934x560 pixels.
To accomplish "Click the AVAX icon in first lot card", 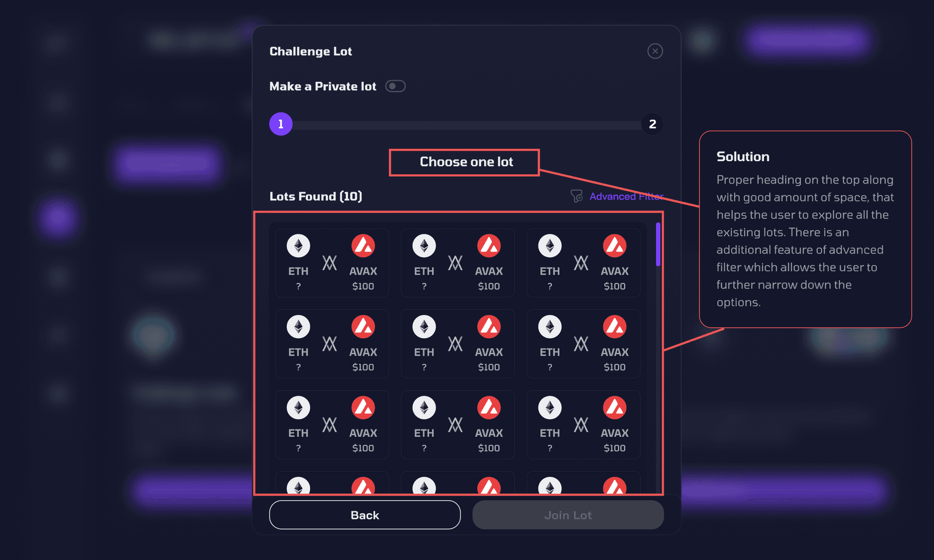I will coord(363,246).
